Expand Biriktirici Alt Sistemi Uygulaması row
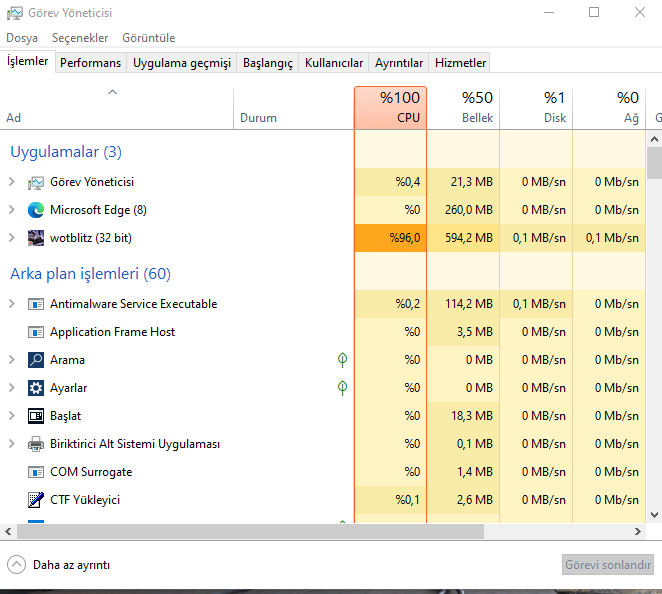The height and width of the screenshot is (594, 662). pos(12,444)
